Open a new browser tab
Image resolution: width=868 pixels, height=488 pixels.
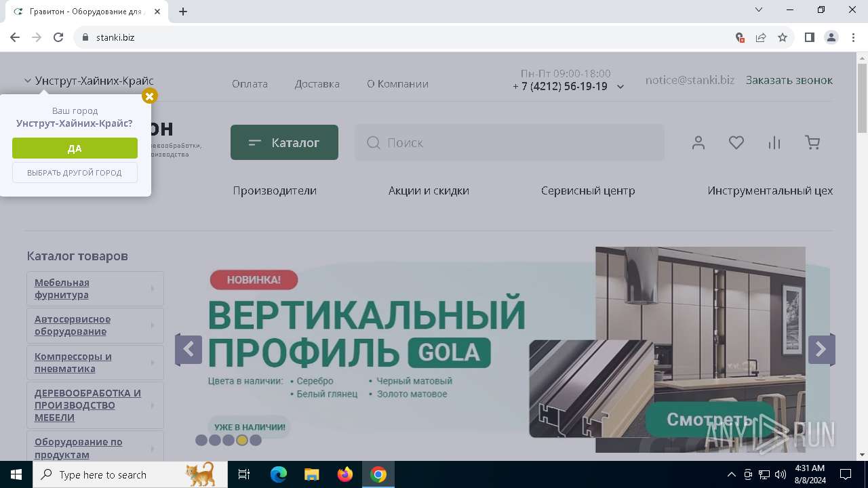183,12
